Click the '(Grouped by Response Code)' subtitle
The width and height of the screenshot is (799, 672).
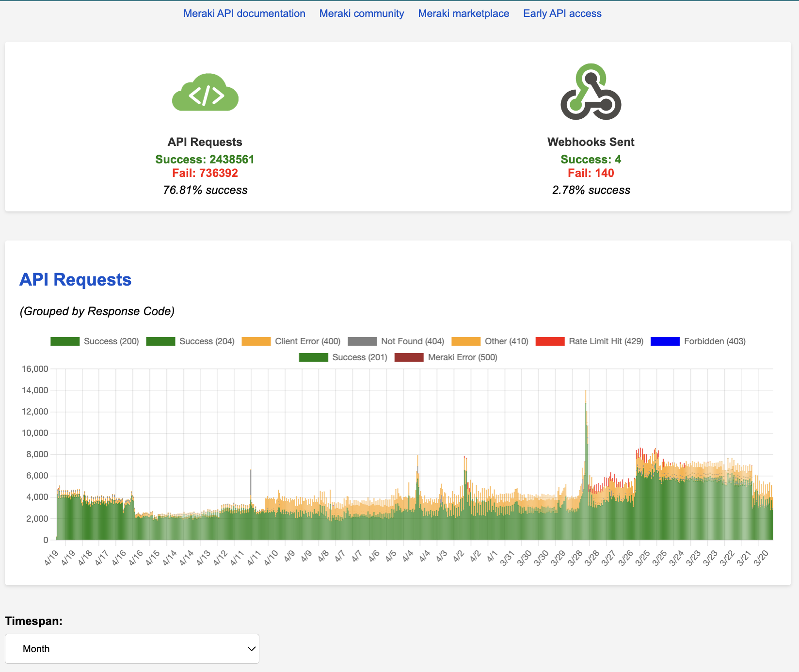coord(97,311)
